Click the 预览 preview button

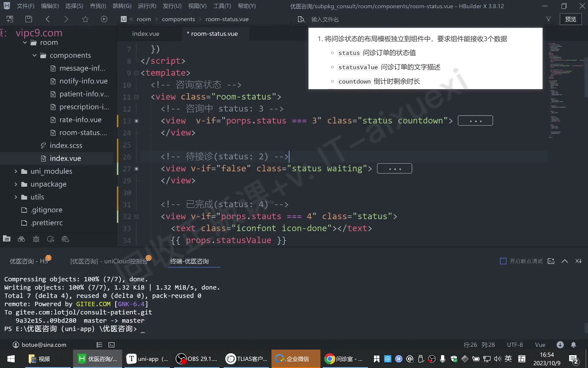tap(571, 19)
